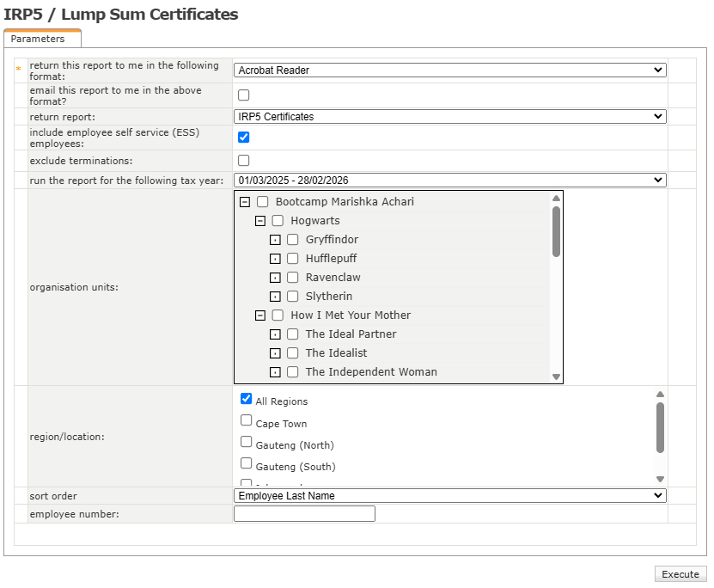Open the report format dropdown
The height and width of the screenshot is (588, 714).
[449, 70]
